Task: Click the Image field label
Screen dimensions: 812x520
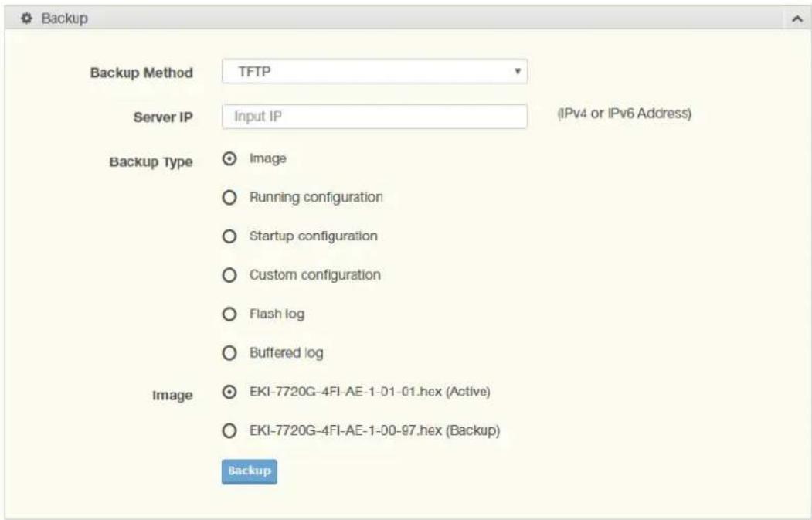Action: (x=172, y=396)
